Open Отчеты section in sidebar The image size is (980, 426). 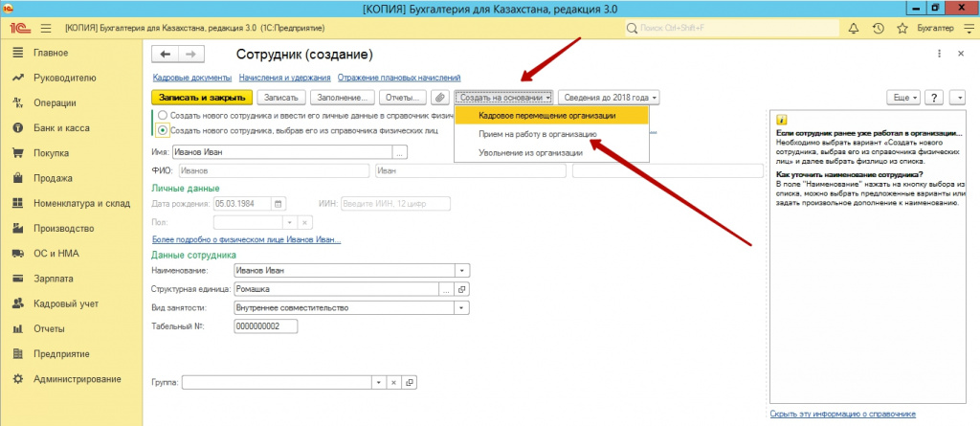[49, 329]
